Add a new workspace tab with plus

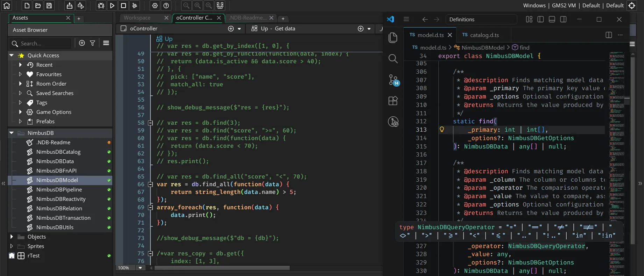tap(283, 19)
